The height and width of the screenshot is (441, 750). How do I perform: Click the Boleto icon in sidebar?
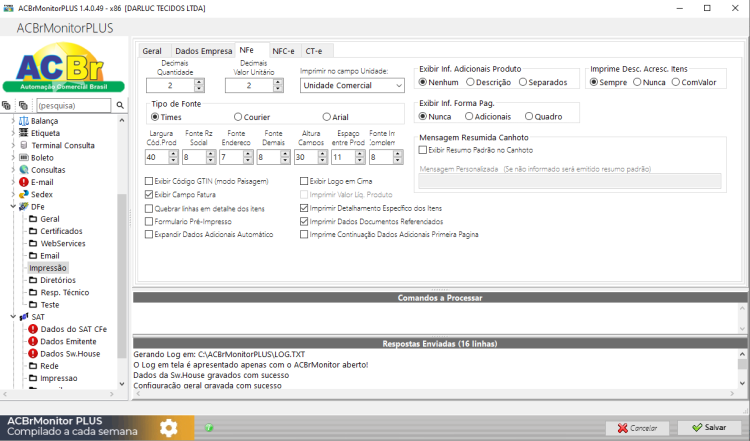pyautogui.click(x=23, y=157)
